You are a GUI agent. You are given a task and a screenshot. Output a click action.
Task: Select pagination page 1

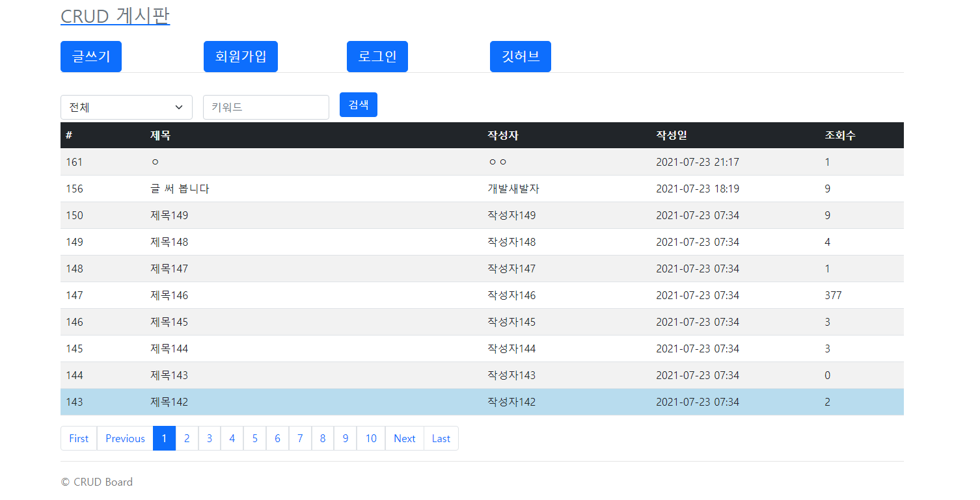coord(164,438)
